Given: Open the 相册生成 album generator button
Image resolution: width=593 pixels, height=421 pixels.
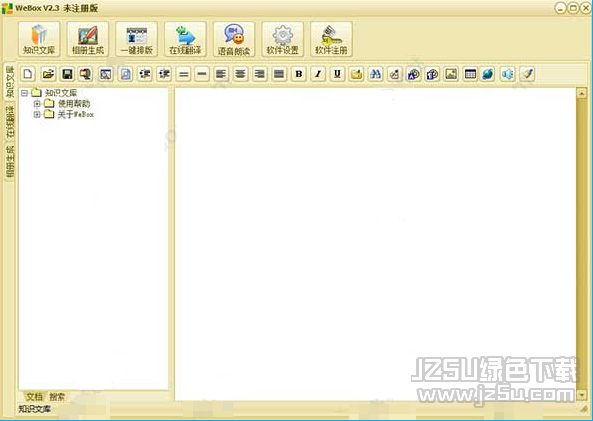Looking at the screenshot, I should click(x=88, y=39).
